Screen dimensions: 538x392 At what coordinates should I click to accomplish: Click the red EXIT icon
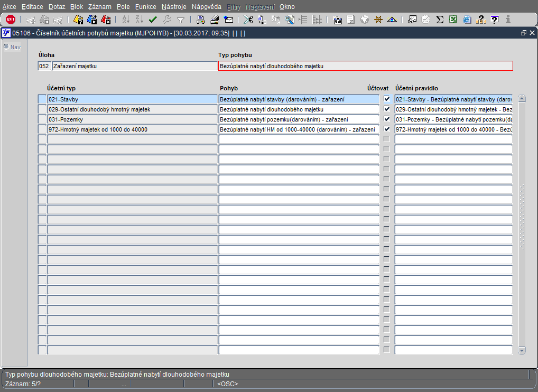(x=11, y=20)
